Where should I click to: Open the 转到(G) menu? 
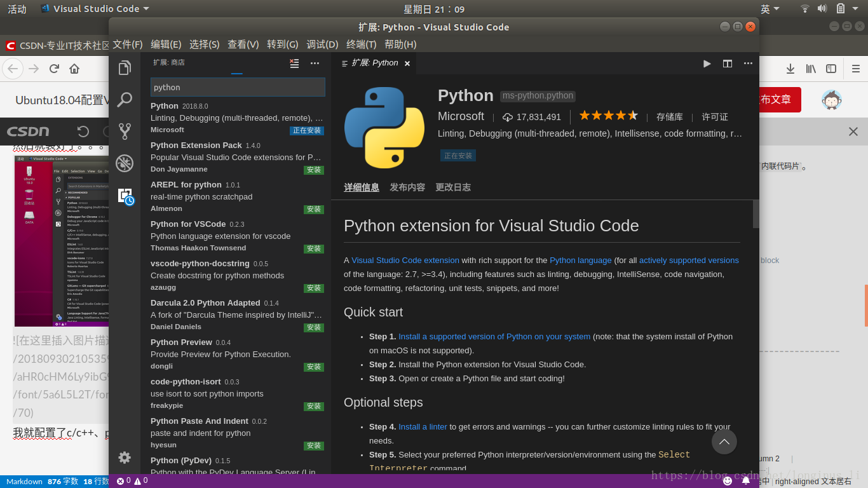point(283,44)
